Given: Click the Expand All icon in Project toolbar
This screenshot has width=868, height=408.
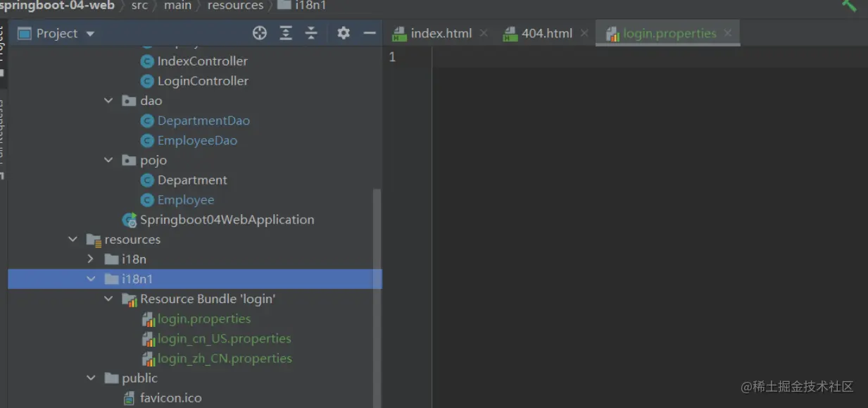Looking at the screenshot, I should [x=286, y=33].
